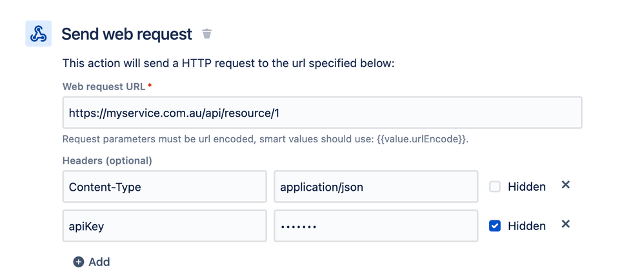Click the application/json header value field
This screenshot has width=644, height=279.
click(376, 187)
